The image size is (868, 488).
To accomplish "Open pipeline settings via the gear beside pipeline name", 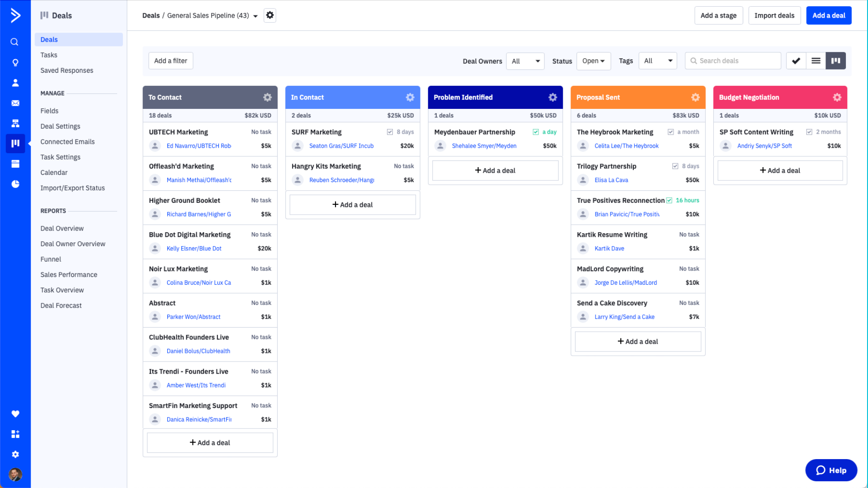I will pos(270,15).
